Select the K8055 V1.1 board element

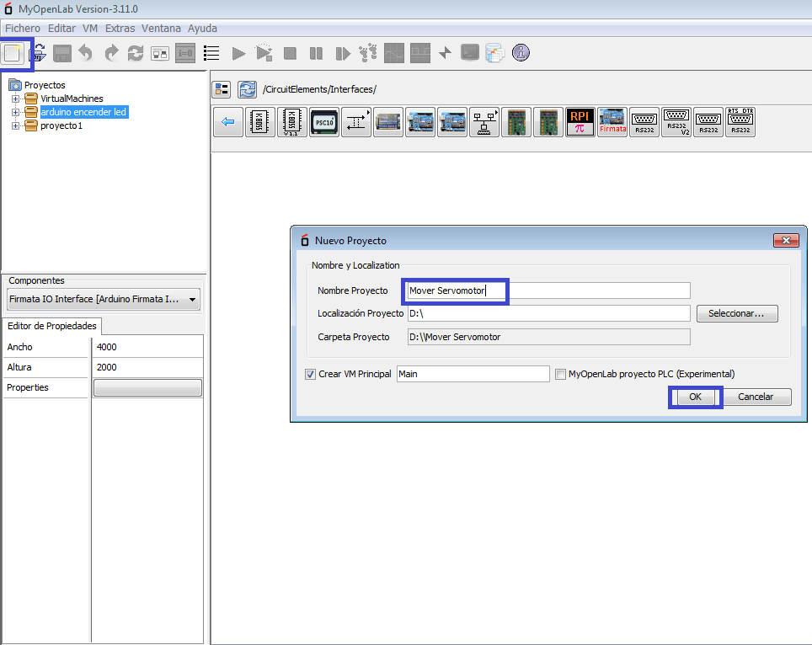coord(292,122)
